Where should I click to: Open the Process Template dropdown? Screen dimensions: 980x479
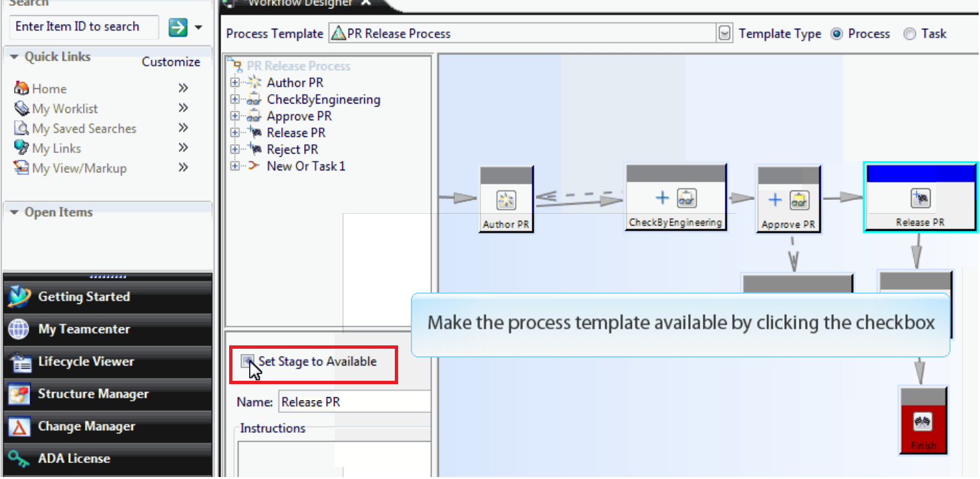[725, 32]
